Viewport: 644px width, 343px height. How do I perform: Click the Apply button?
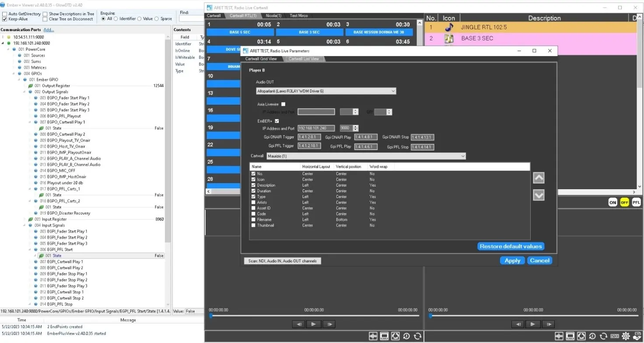(512, 260)
